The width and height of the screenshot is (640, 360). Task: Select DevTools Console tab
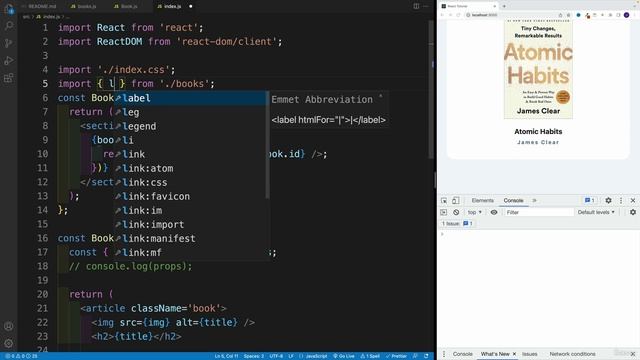click(x=513, y=200)
